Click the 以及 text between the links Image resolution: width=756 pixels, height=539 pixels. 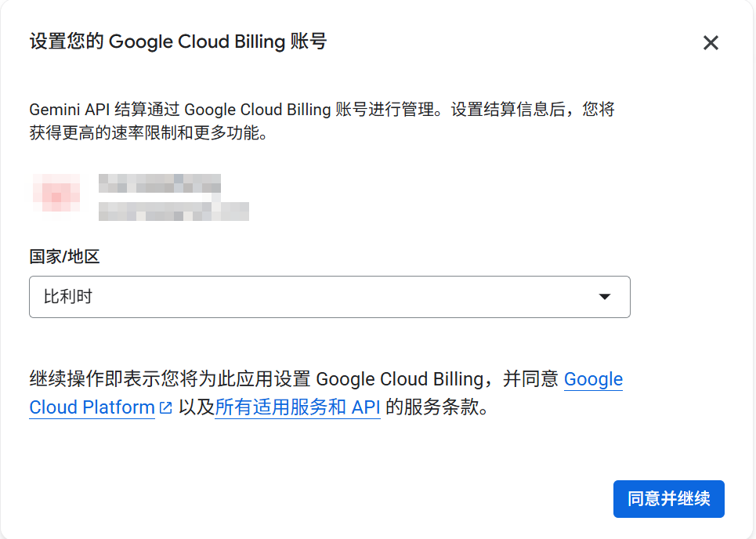tap(196, 407)
